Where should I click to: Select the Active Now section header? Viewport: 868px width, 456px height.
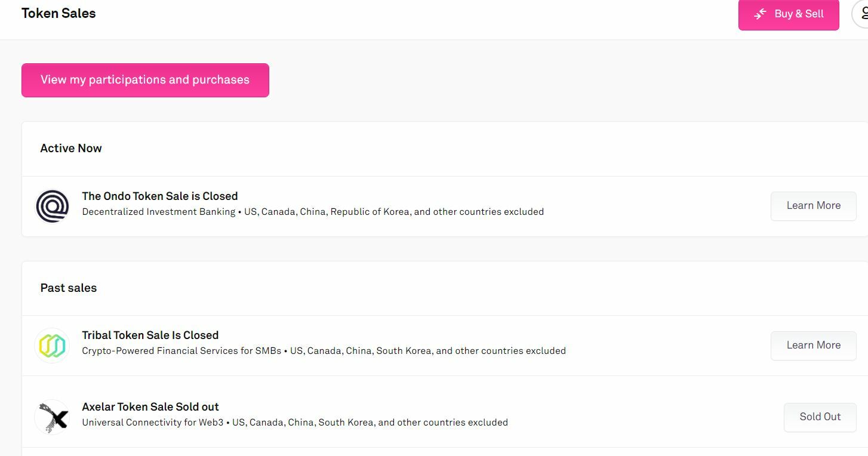[71, 148]
